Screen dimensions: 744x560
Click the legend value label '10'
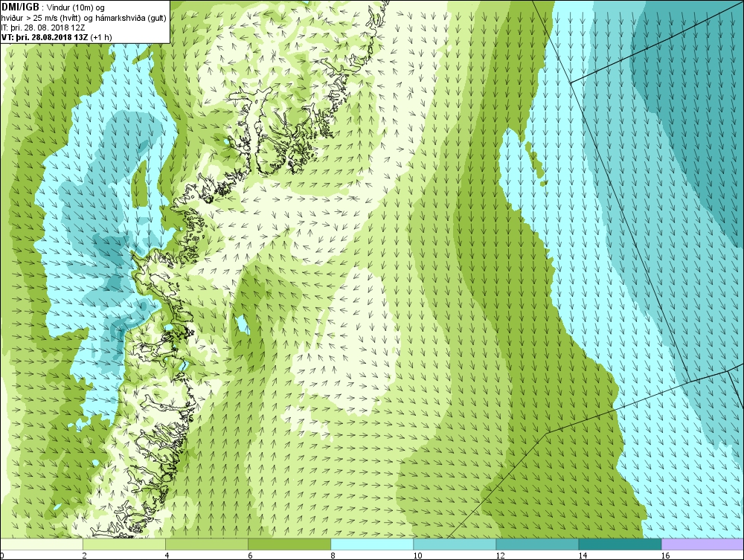[x=417, y=556]
